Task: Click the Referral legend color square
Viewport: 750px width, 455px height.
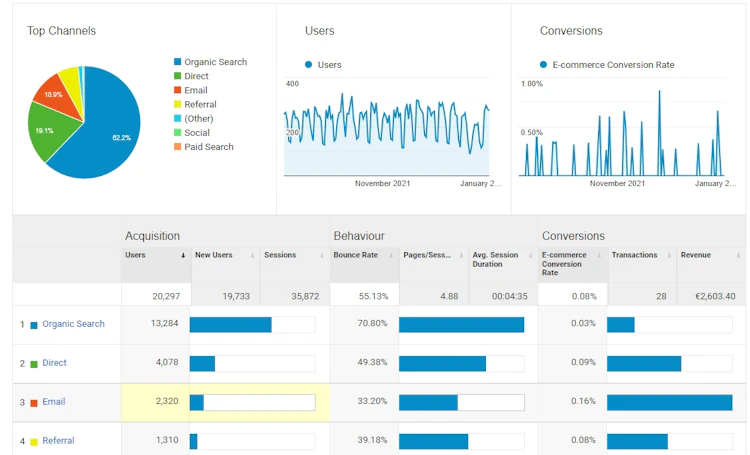Action: (177, 104)
